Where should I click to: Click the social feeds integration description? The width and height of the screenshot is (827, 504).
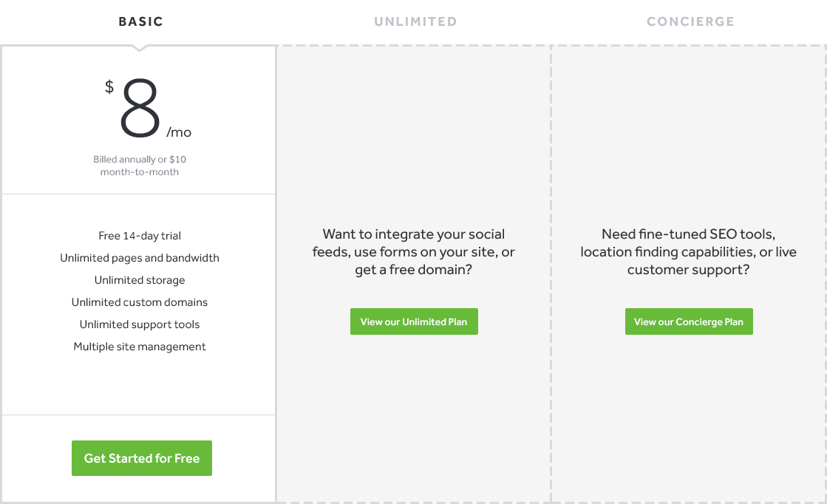coord(414,252)
